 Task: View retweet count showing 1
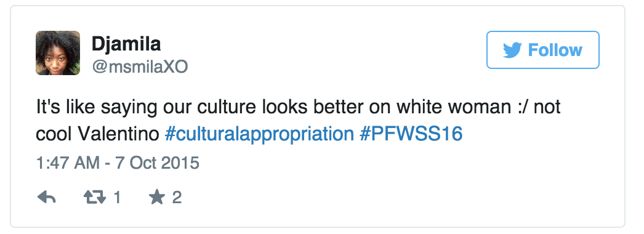pyautogui.click(x=117, y=198)
